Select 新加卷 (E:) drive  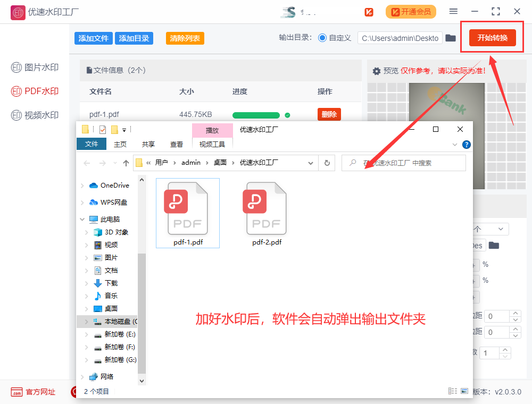coord(115,334)
